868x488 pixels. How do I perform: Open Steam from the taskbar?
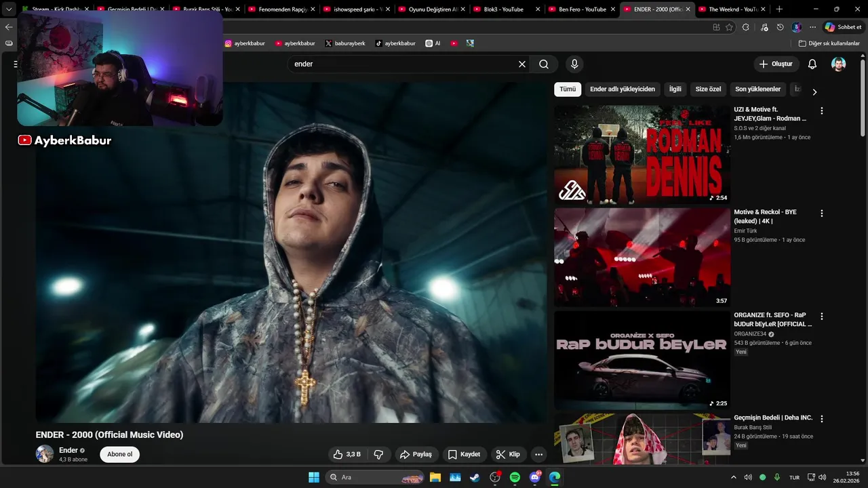pos(475,477)
